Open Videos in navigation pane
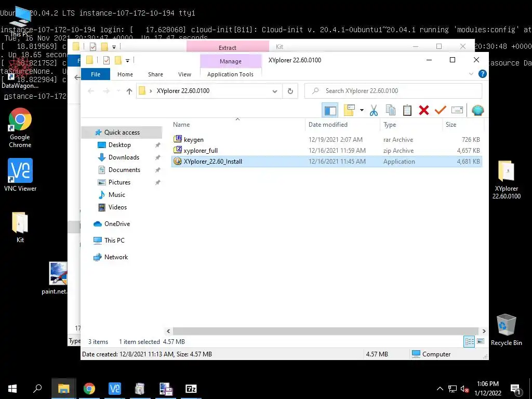The width and height of the screenshot is (532, 399). 117,207
